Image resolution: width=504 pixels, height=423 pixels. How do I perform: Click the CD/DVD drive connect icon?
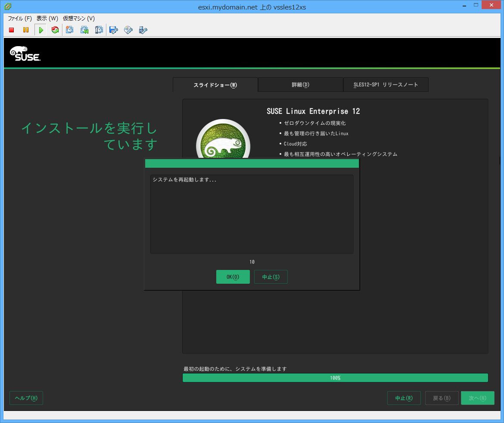[x=128, y=30]
